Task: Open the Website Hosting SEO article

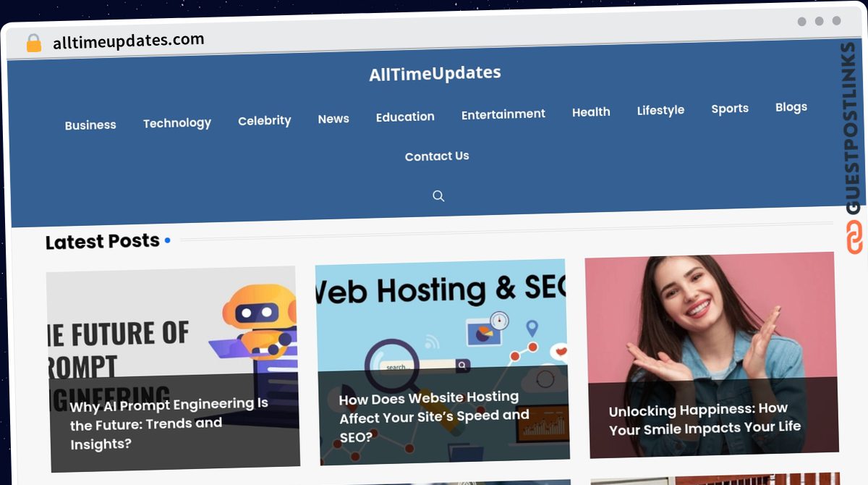Action: click(434, 417)
